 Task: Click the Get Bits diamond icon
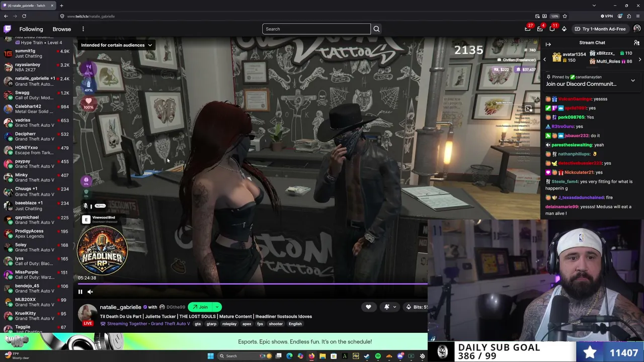point(564,29)
